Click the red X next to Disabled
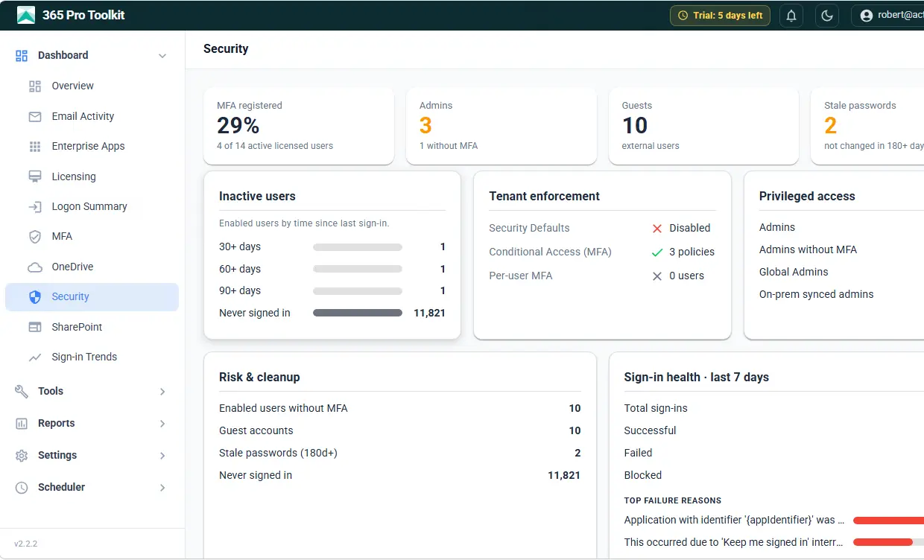 [x=657, y=229]
